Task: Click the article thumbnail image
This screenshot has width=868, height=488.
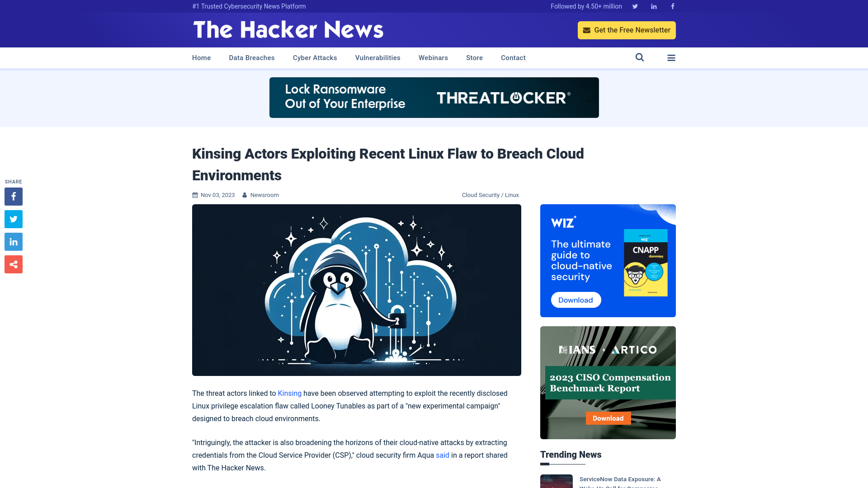Action: coord(357,290)
